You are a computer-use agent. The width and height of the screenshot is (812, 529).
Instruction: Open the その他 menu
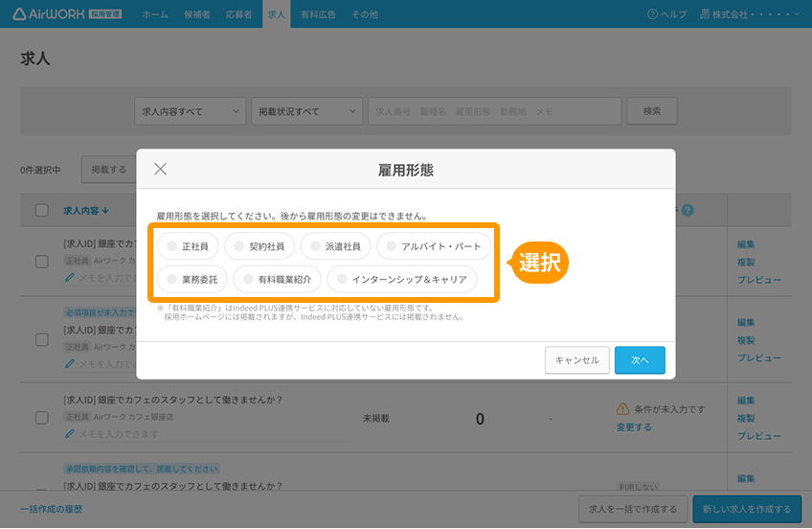pos(365,14)
